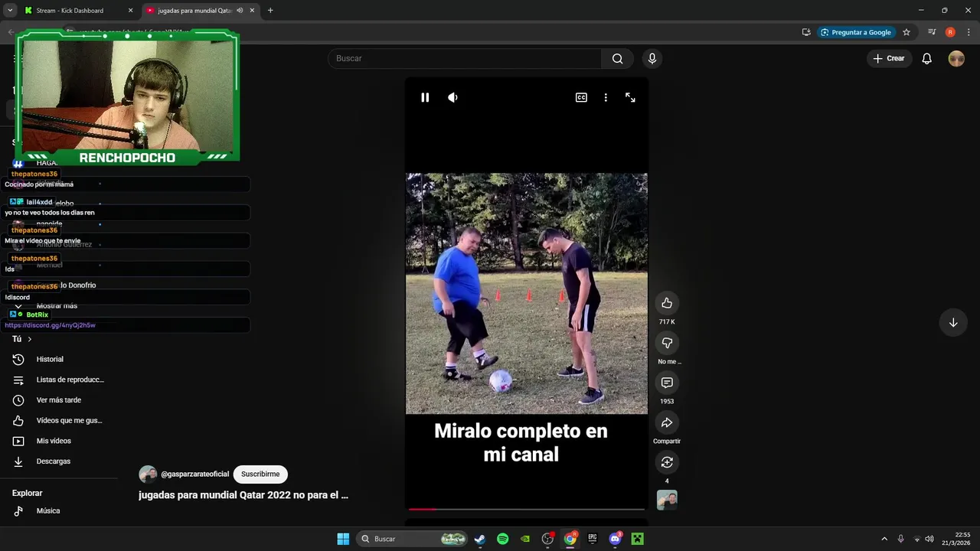Open Ver más tarde in sidebar
Viewport: 980px width, 551px height.
point(59,400)
